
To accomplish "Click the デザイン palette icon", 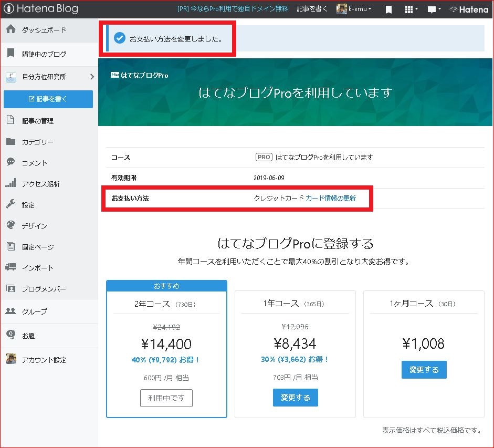I will coord(10,225).
